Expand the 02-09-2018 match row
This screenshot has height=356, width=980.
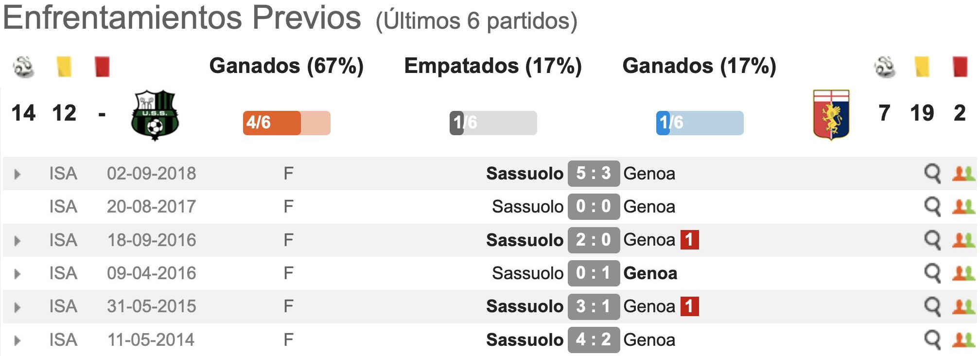click(17, 174)
